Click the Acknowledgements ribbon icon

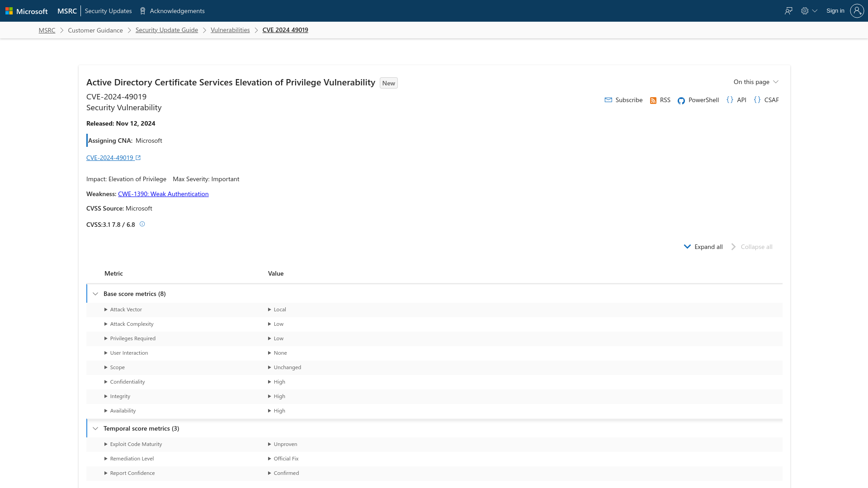(143, 11)
